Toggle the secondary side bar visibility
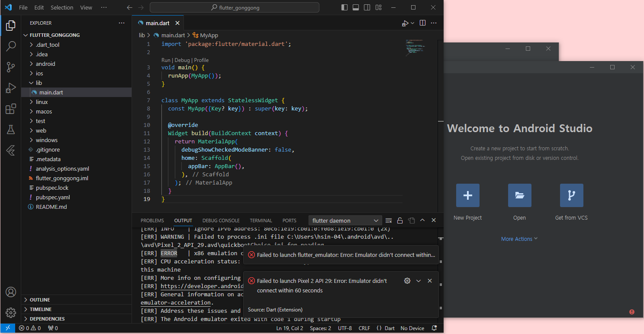The image size is (644, 334). tap(367, 7)
